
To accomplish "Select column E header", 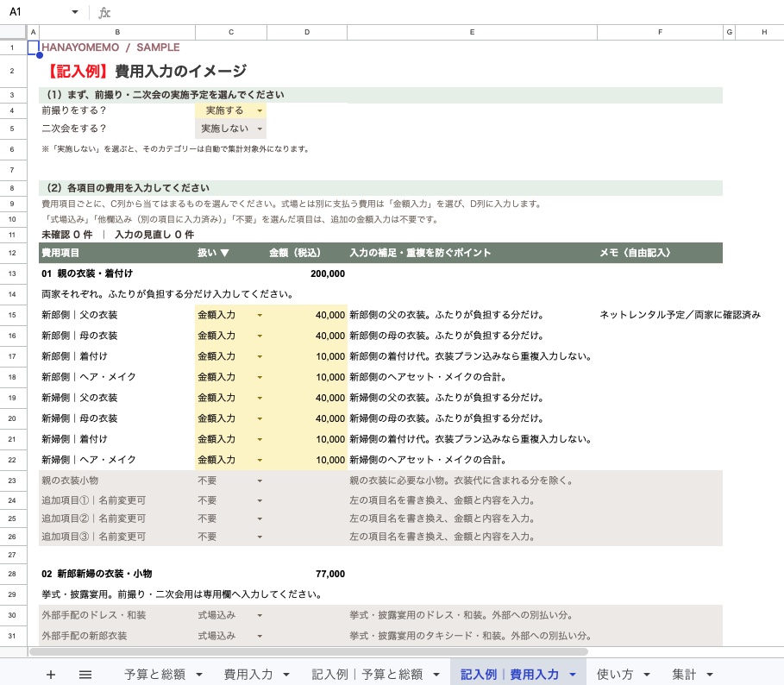I will click(472, 32).
